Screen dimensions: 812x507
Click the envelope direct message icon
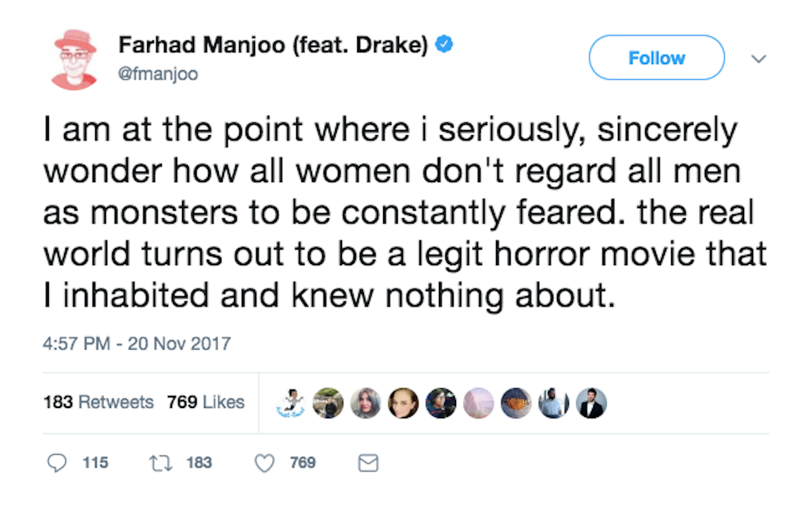click(368, 464)
